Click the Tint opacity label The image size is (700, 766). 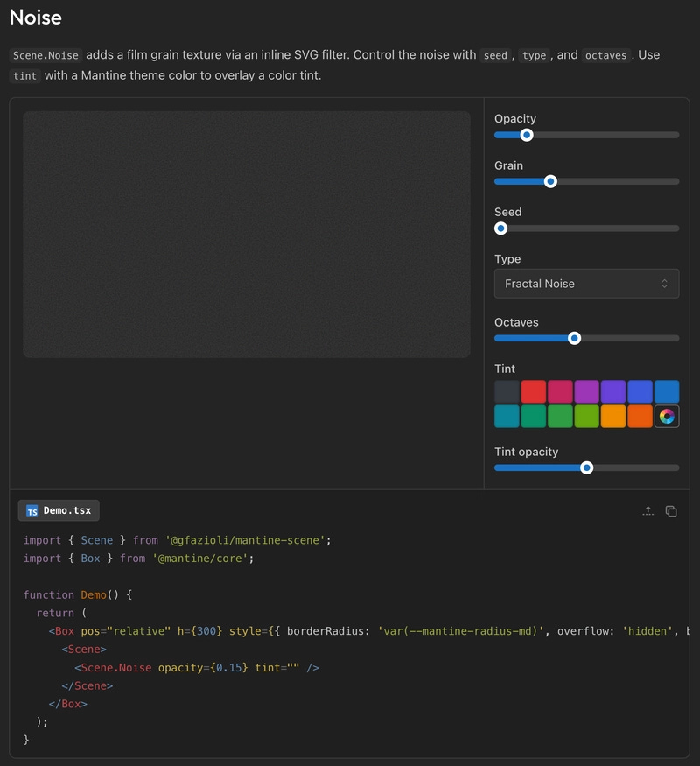526,452
